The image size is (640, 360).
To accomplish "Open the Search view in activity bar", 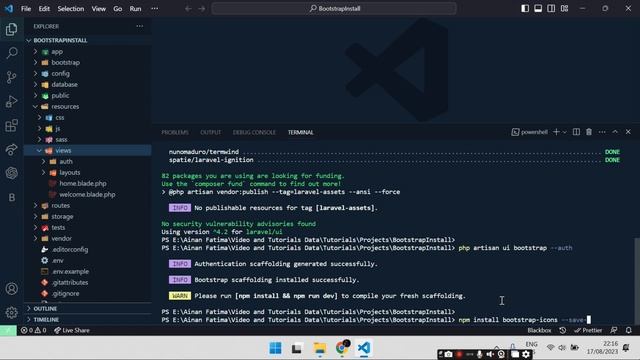I will 11,53.
